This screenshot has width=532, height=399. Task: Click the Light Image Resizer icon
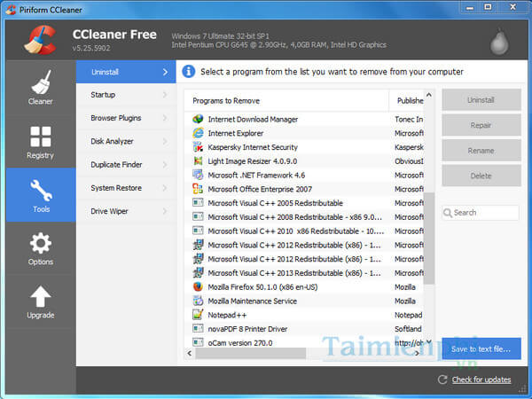click(x=198, y=160)
